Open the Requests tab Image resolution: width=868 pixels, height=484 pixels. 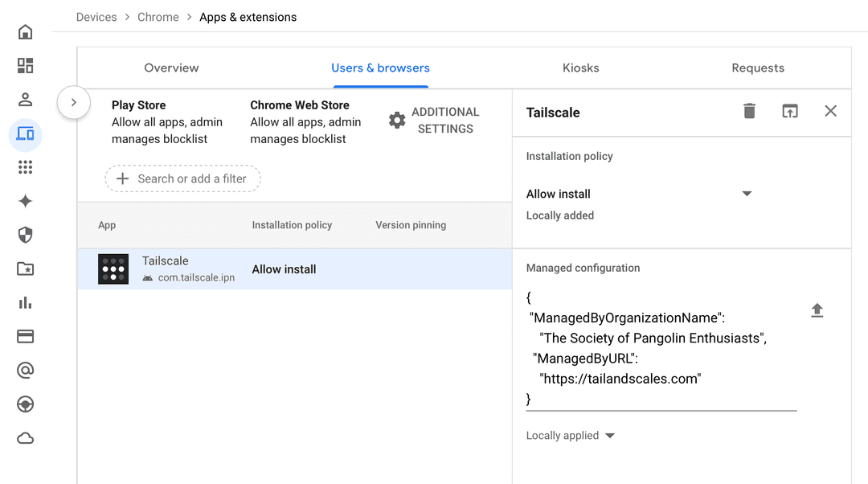tap(757, 68)
